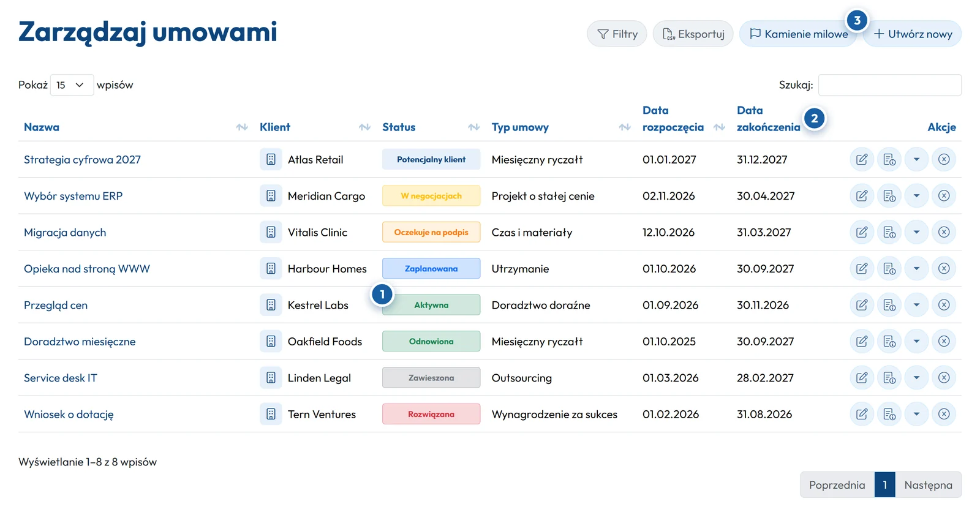Click the X icon for Wniosek o dotację
This screenshot has height=515, width=980.
coord(944,414)
